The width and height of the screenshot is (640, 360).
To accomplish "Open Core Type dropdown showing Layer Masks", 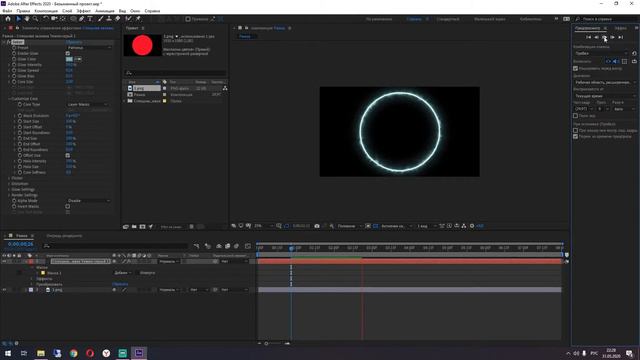I will click(87, 104).
